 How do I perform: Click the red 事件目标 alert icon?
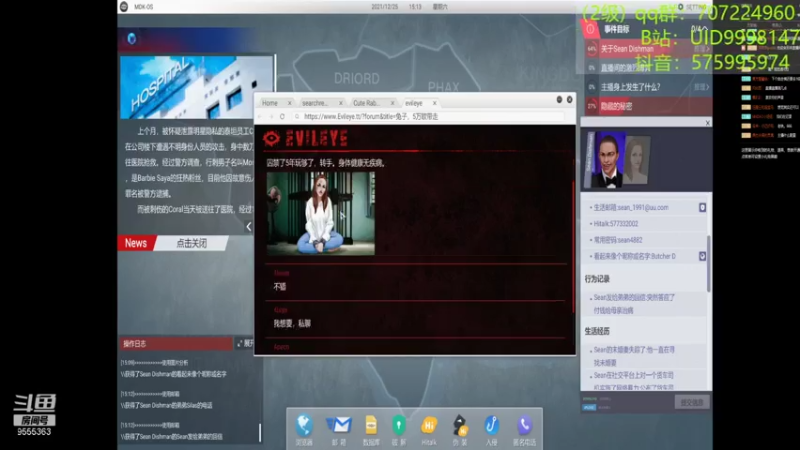tap(590, 30)
